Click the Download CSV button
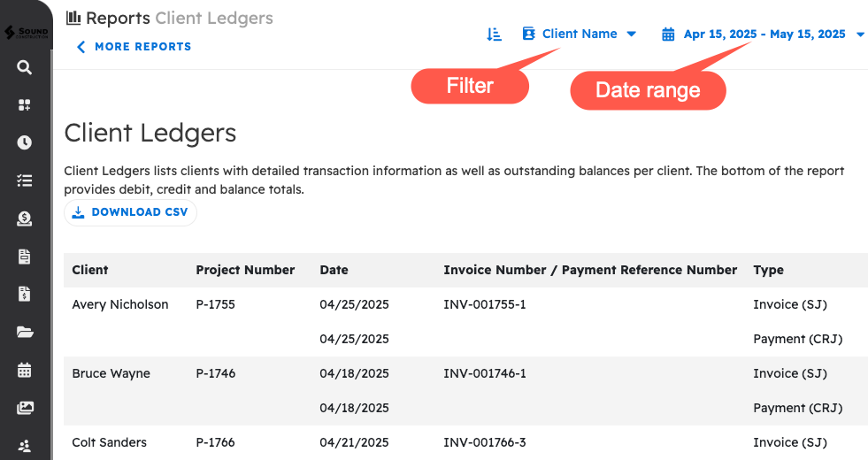This screenshot has height=460, width=868. click(130, 212)
